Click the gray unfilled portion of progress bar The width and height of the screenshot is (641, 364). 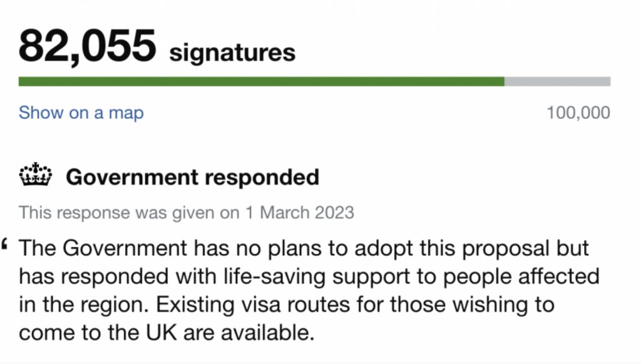coord(558,81)
